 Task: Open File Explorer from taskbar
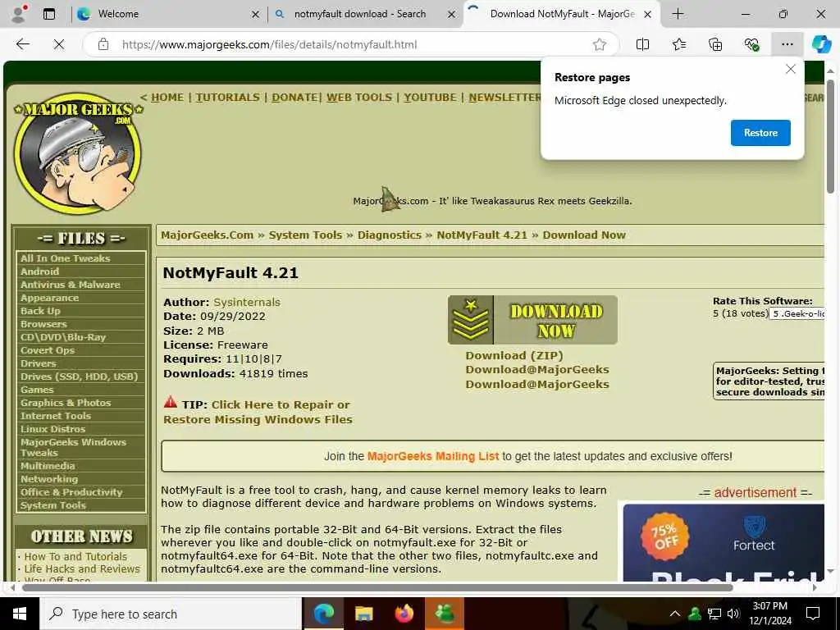(x=364, y=614)
